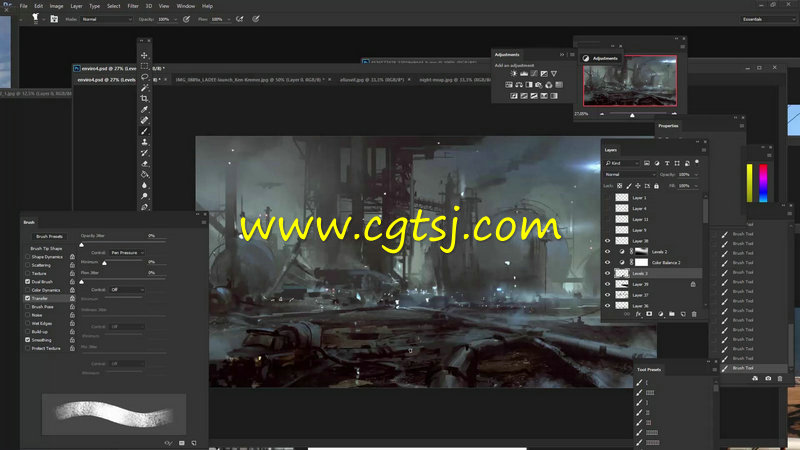Add a Levels adjustment from Adjustments panel

click(524, 74)
